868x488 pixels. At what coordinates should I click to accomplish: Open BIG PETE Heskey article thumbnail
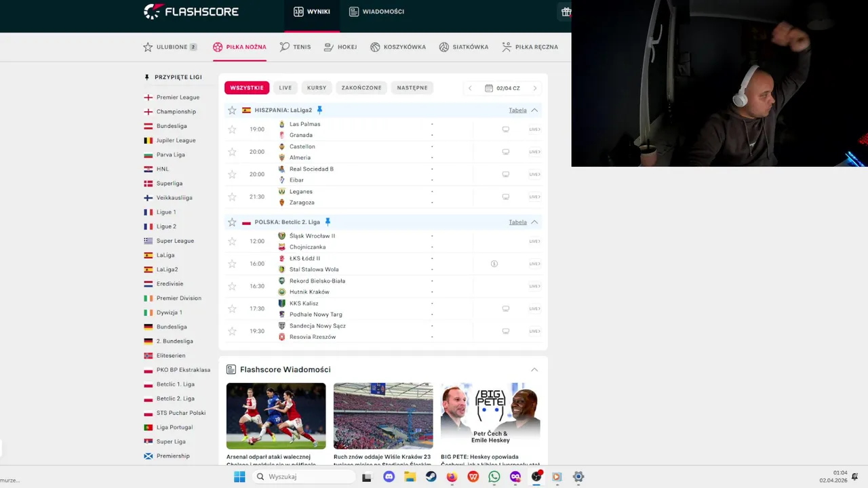pyautogui.click(x=490, y=415)
